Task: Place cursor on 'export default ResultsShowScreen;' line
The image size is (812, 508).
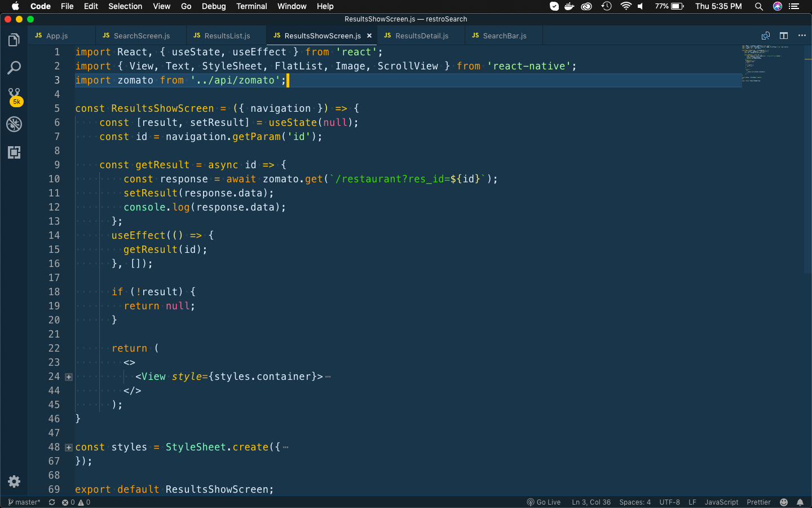Action: (174, 489)
